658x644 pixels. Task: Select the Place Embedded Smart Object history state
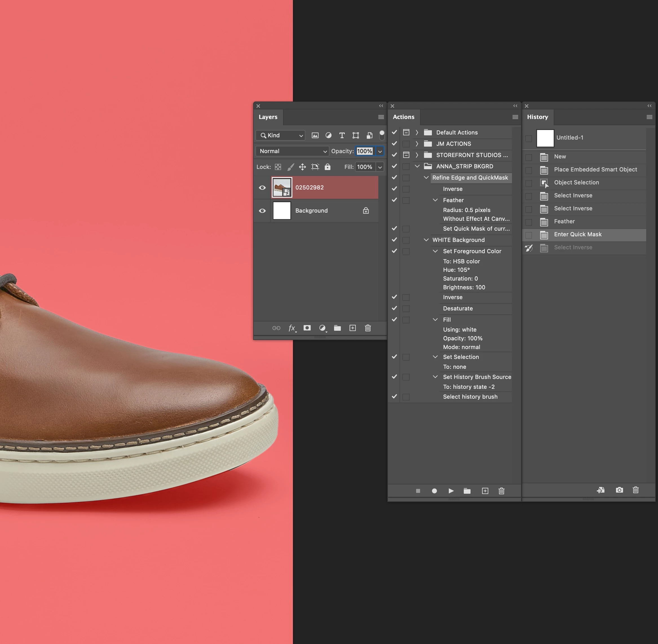tap(595, 169)
